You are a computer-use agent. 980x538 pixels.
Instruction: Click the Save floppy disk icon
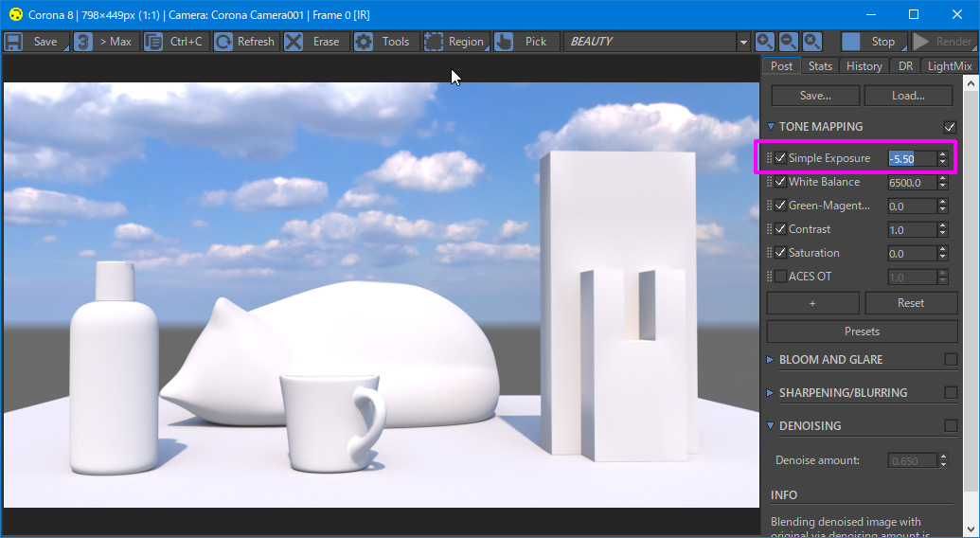pos(14,42)
